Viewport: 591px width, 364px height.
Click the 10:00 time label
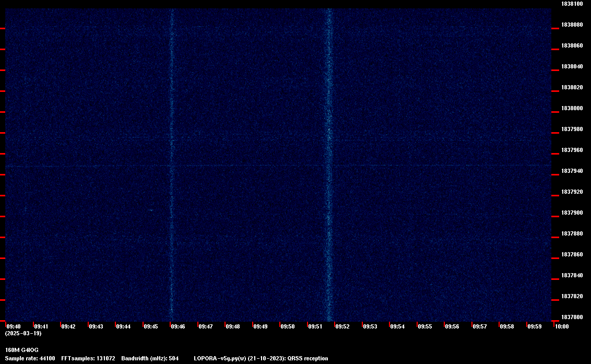(x=562, y=326)
